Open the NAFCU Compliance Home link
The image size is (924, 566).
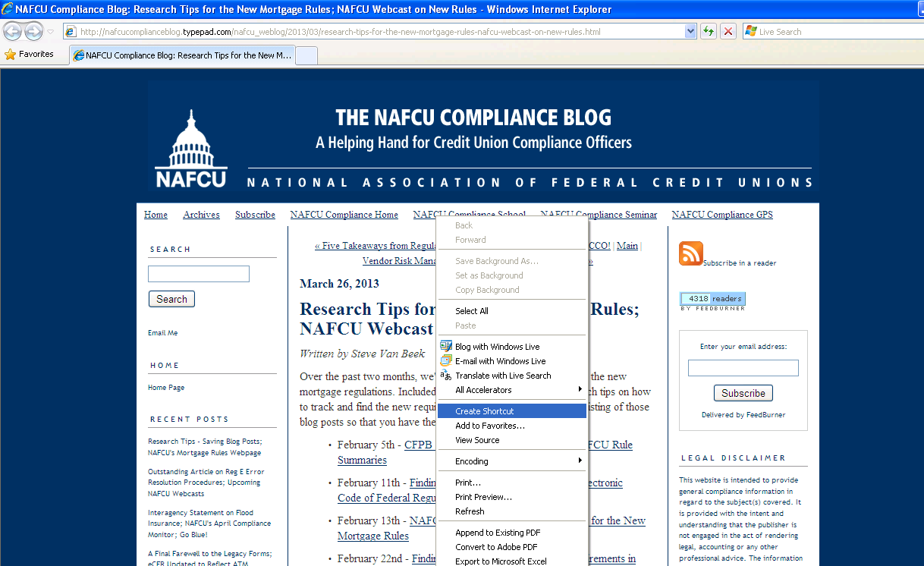coord(344,215)
